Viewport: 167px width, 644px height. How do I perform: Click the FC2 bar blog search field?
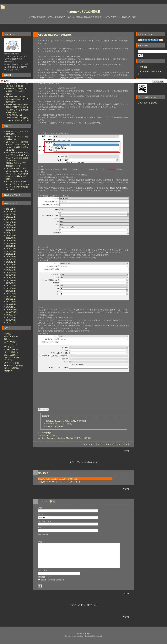pos(141,81)
